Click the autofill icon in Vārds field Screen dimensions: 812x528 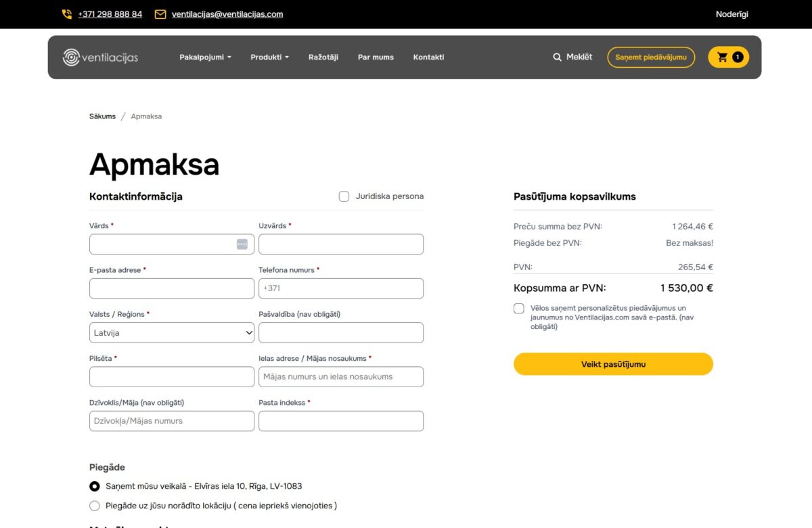coord(242,244)
